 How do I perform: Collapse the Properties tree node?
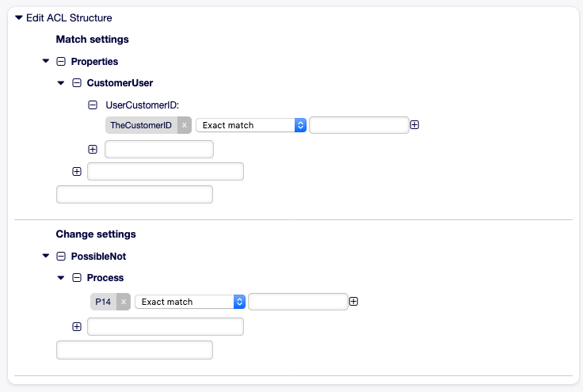46,61
